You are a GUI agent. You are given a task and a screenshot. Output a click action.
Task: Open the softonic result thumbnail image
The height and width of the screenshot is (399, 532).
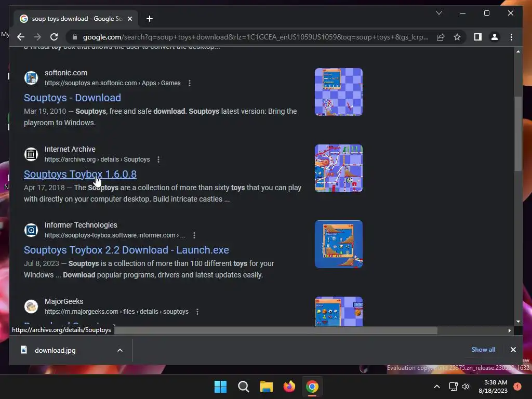pos(338,92)
